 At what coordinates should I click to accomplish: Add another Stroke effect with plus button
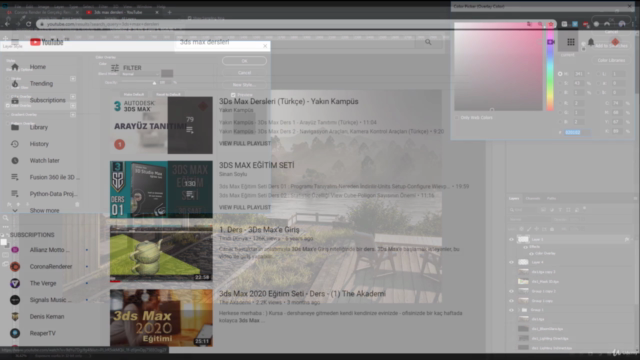(73, 78)
